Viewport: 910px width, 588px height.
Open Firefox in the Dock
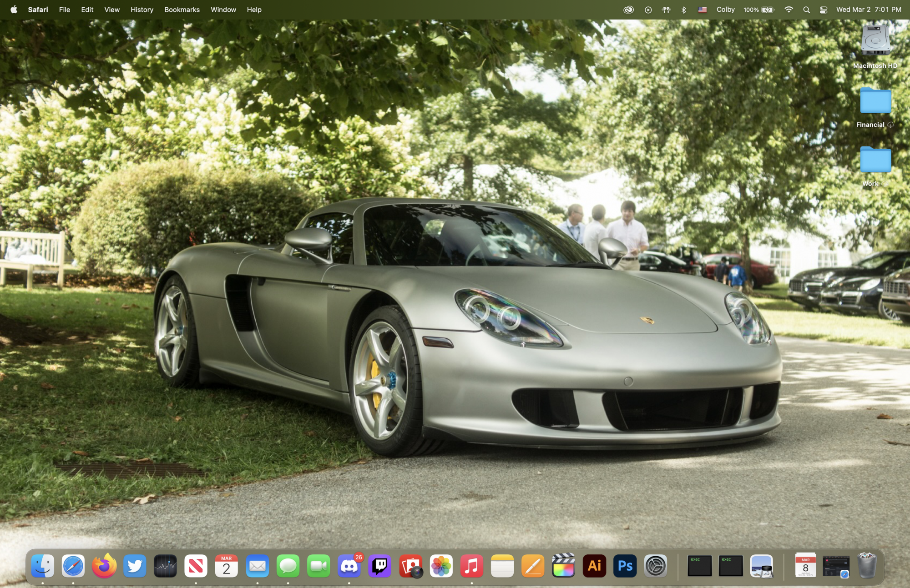point(104,566)
